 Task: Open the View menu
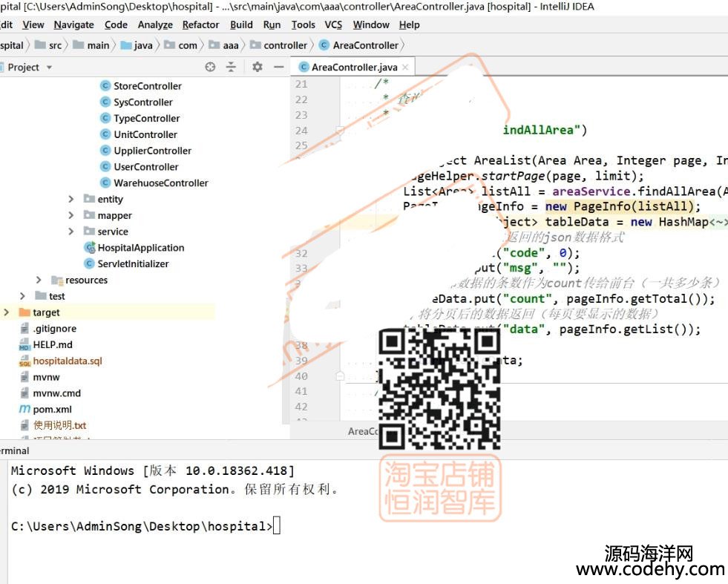point(33,24)
